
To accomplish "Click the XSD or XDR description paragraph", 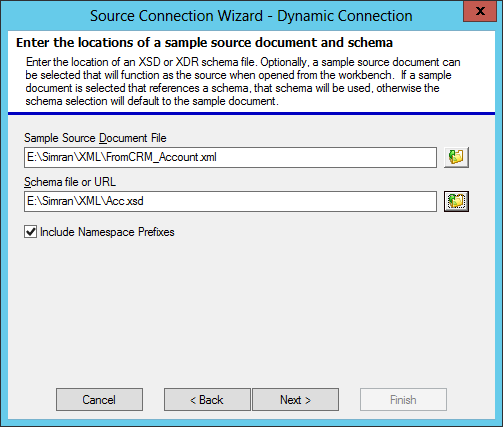I will 243,81.
